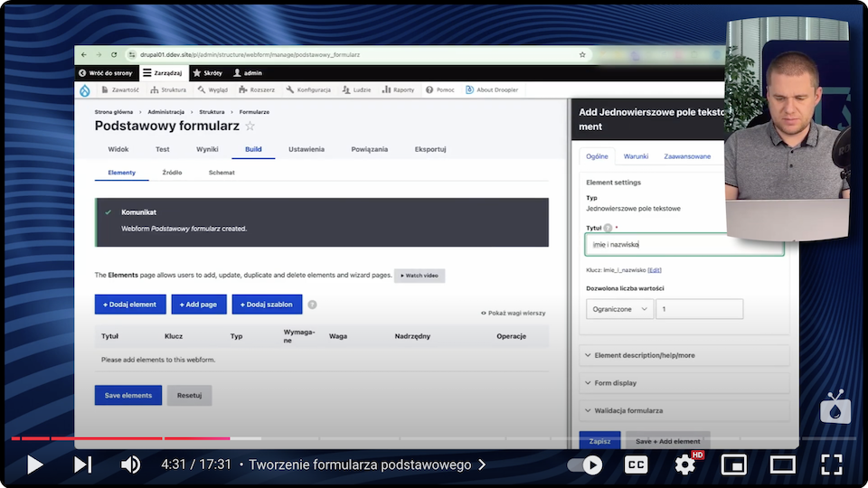Image resolution: width=868 pixels, height=488 pixels.
Task: Switch to Widok tab
Action: click(118, 149)
